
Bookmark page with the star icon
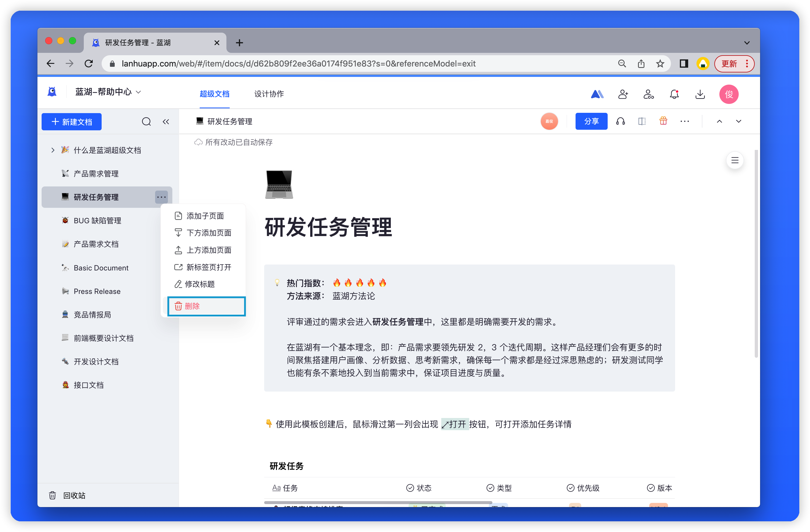tap(660, 64)
